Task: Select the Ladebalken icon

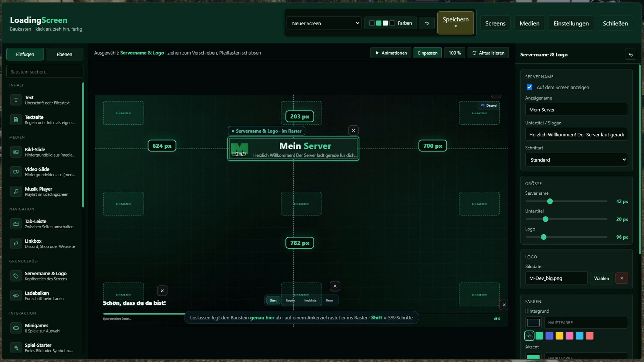Action: (16, 296)
